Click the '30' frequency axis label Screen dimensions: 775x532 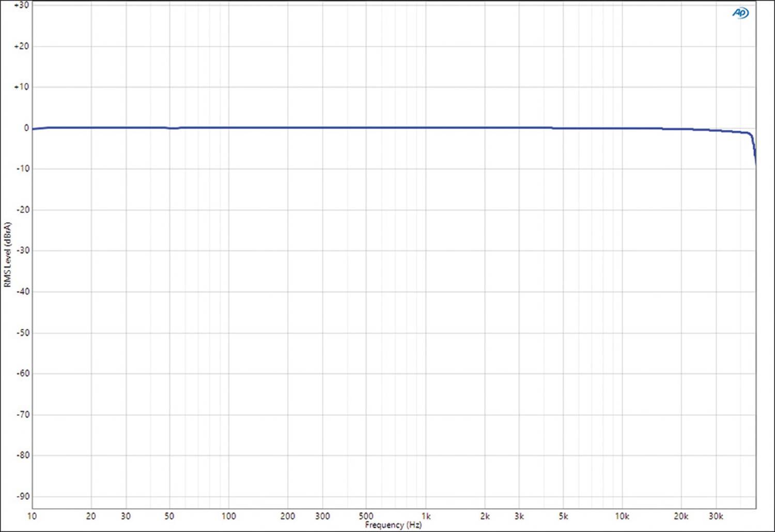pyautogui.click(x=126, y=516)
